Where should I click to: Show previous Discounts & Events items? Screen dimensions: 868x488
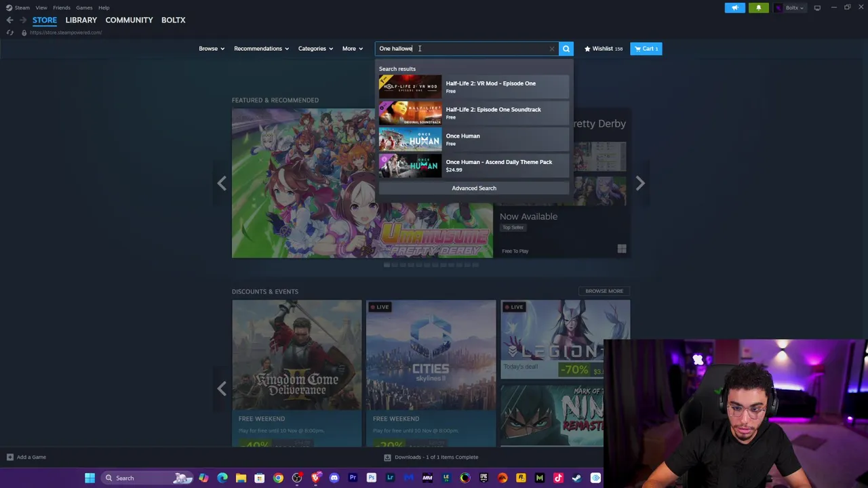click(x=222, y=388)
